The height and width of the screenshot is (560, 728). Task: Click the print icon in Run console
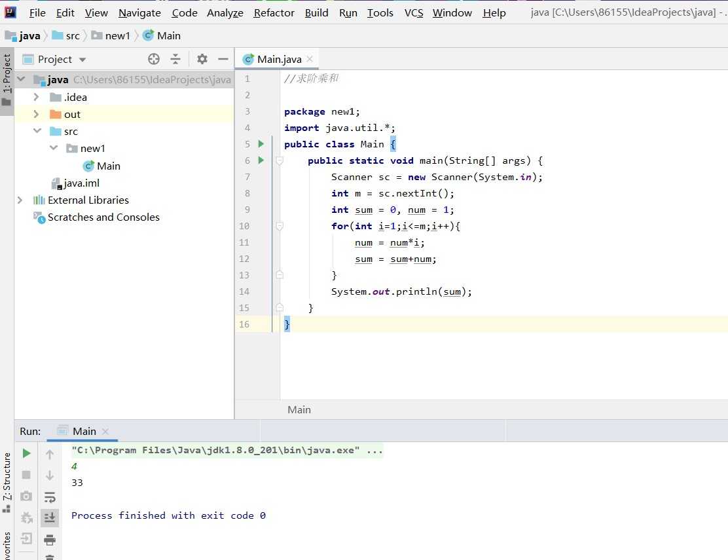[50, 539]
